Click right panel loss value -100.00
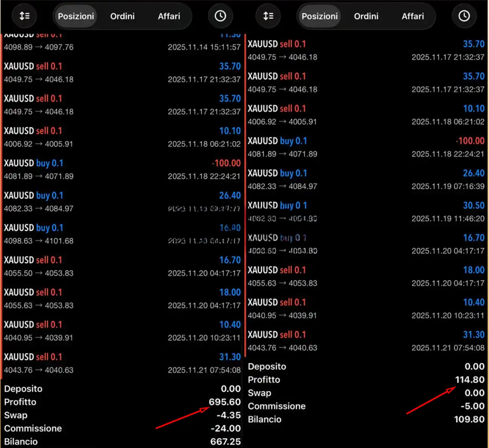 point(470,141)
